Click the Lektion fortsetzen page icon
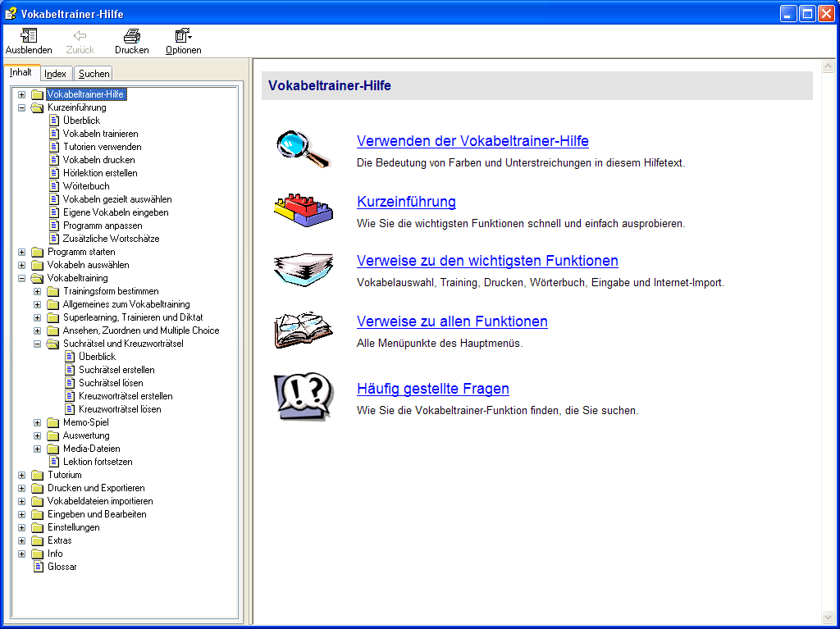 [53, 462]
